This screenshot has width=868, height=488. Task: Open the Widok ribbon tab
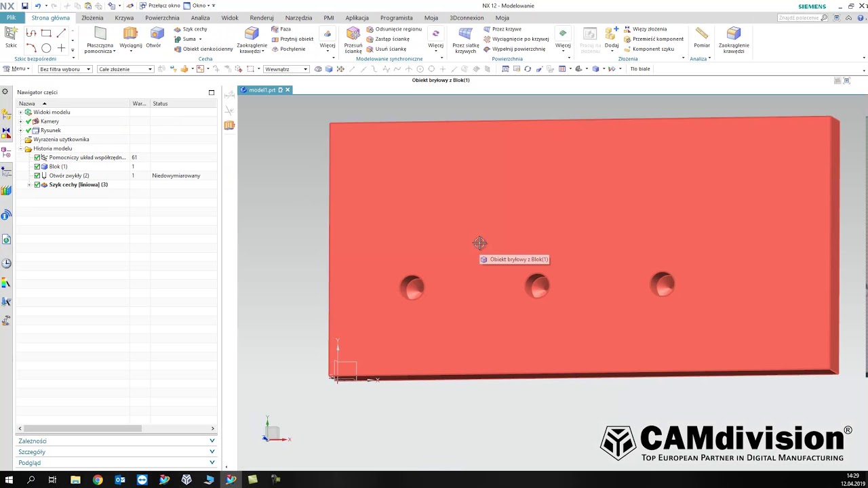(230, 18)
